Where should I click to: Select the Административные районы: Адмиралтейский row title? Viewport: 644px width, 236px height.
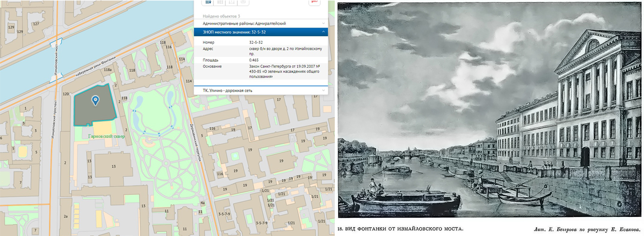pos(244,23)
